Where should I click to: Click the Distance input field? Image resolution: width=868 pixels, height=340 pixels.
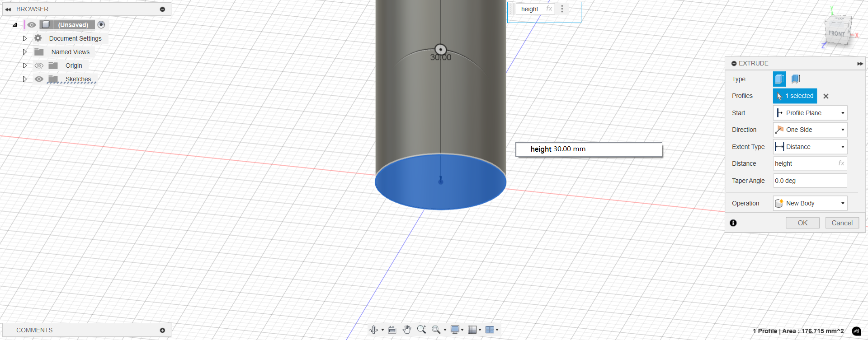tap(810, 163)
